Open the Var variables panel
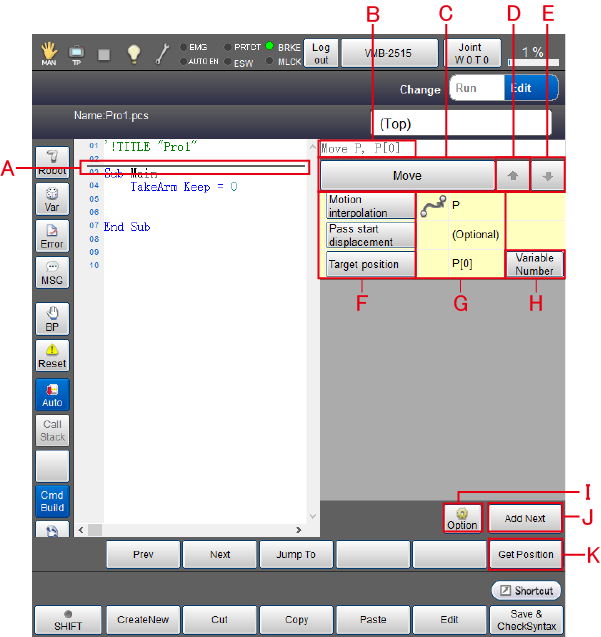Viewport: 601px width, 637px height. [52, 199]
